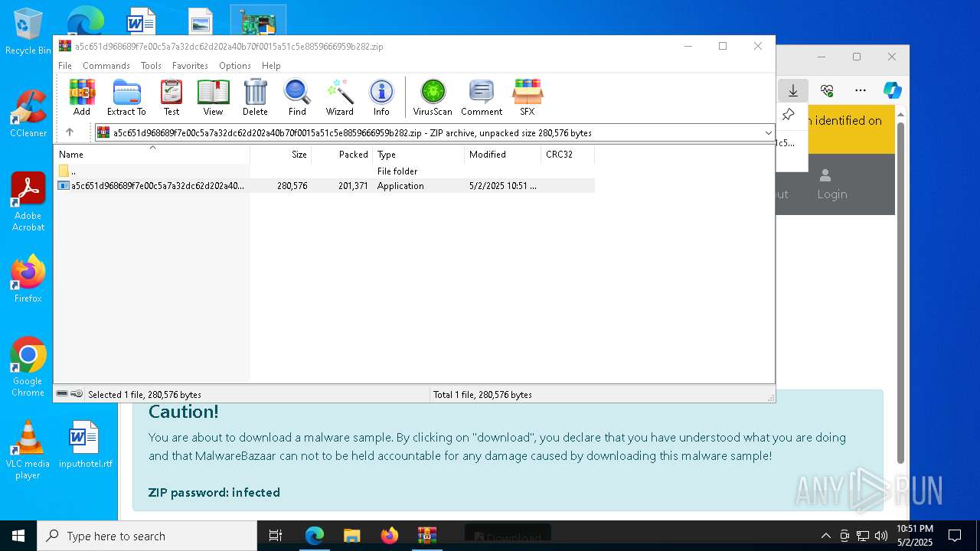Click the Delete trash icon
Image resolution: width=980 pixels, height=551 pixels.
pos(255,97)
